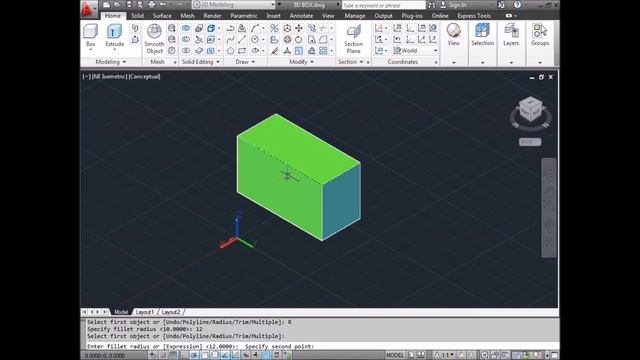Toggle Lineweight display in status bar
640x360 pixels.
[x=256, y=355]
